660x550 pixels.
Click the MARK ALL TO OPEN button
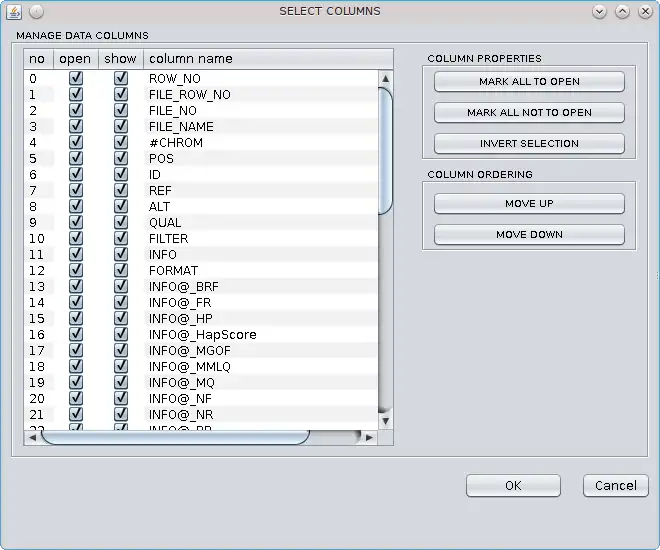click(x=529, y=82)
